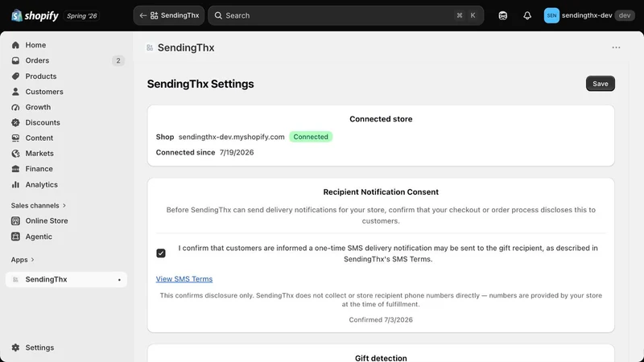The image size is (644, 362).
Task: Open the sendingthx-dev account menu
Action: point(589,15)
